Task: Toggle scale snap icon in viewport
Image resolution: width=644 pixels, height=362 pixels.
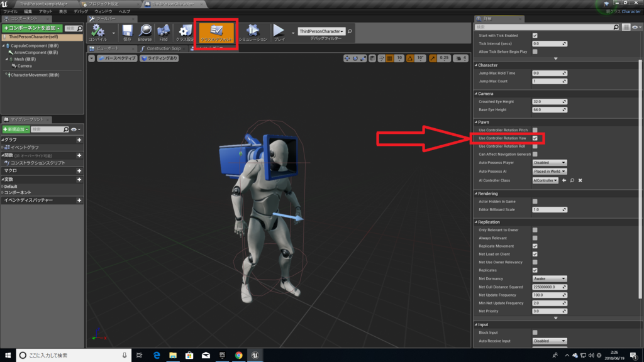Action: pyautogui.click(x=433, y=58)
